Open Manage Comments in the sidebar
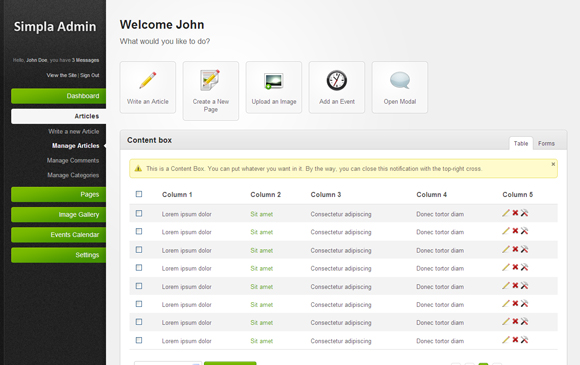Image resolution: width=580 pixels, height=365 pixels. 73,160
